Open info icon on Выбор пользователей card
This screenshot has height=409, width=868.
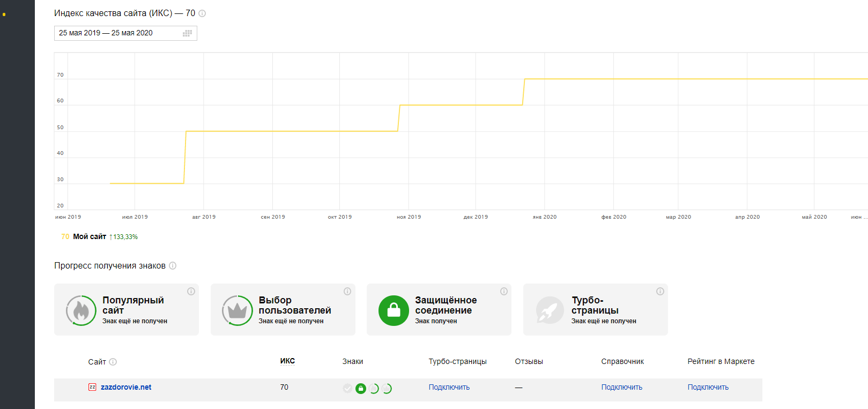click(347, 291)
